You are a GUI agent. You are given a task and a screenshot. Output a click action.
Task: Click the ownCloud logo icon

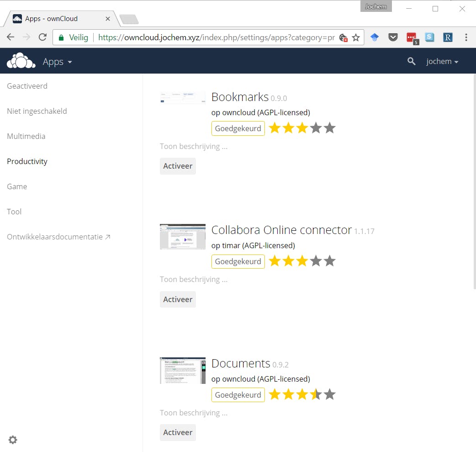click(21, 61)
